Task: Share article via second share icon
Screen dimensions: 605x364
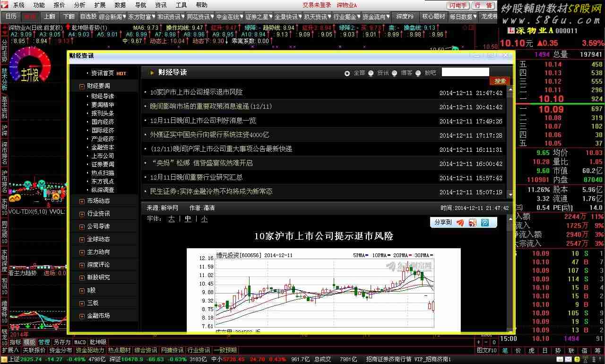Action: (472, 222)
